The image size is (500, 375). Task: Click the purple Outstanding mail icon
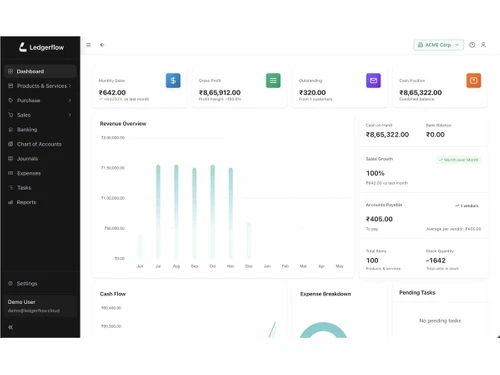pyautogui.click(x=373, y=80)
